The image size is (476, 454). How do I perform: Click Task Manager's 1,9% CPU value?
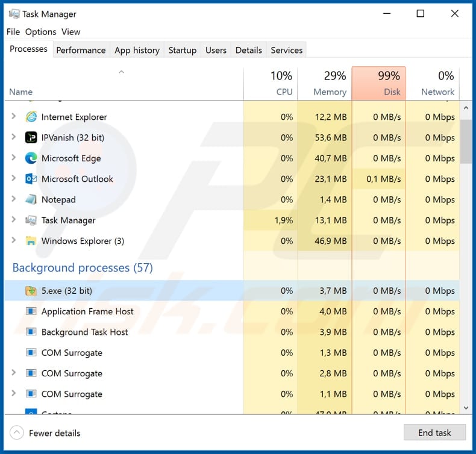click(x=284, y=220)
